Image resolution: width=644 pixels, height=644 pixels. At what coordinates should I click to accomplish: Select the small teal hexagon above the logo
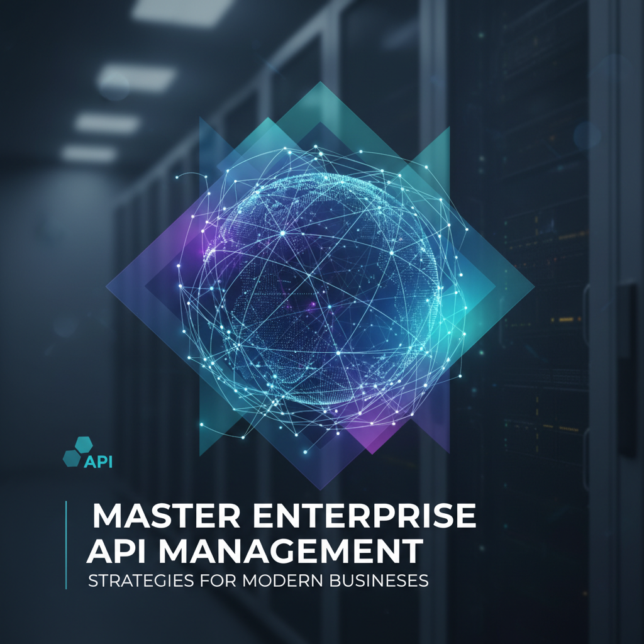[84, 443]
